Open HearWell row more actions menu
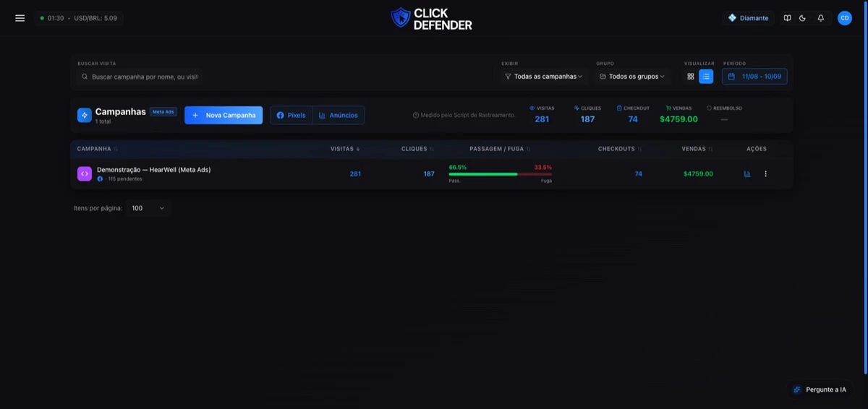Screen dimensions: 868x409 click(x=765, y=174)
